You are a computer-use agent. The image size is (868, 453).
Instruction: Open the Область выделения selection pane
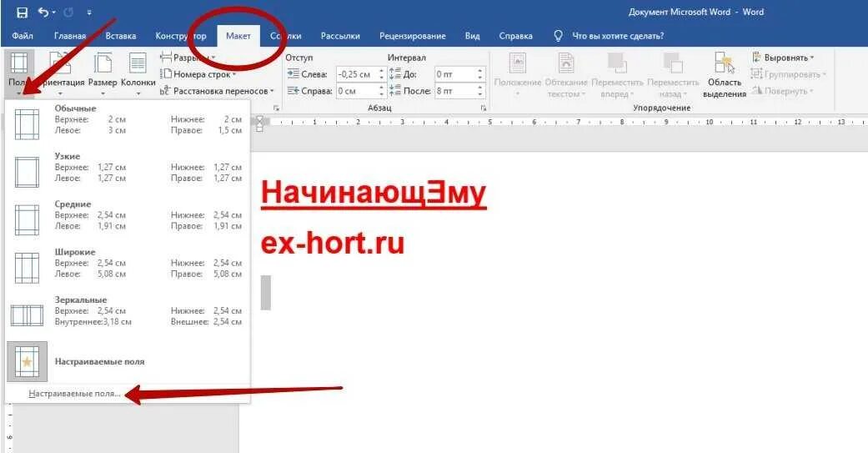[x=724, y=75]
